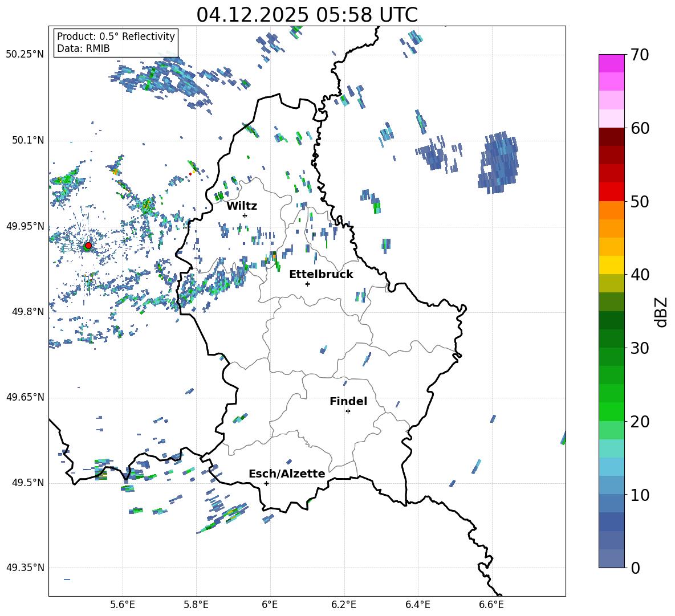This screenshot has height=616, width=675.
Task: Click the Data: RMIB text
Action: (x=83, y=48)
